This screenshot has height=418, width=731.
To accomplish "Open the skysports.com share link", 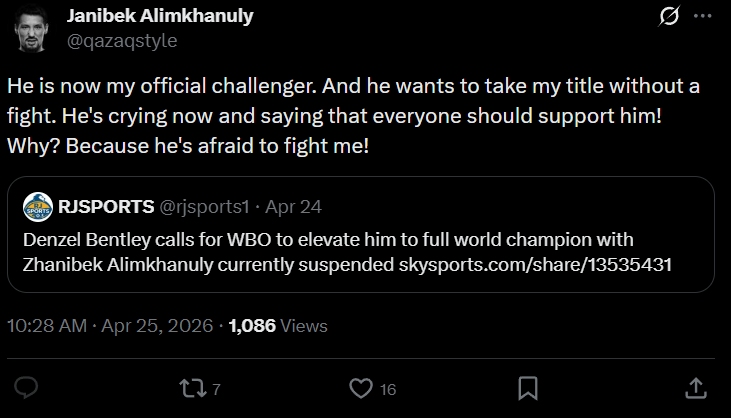I will [x=536, y=267].
